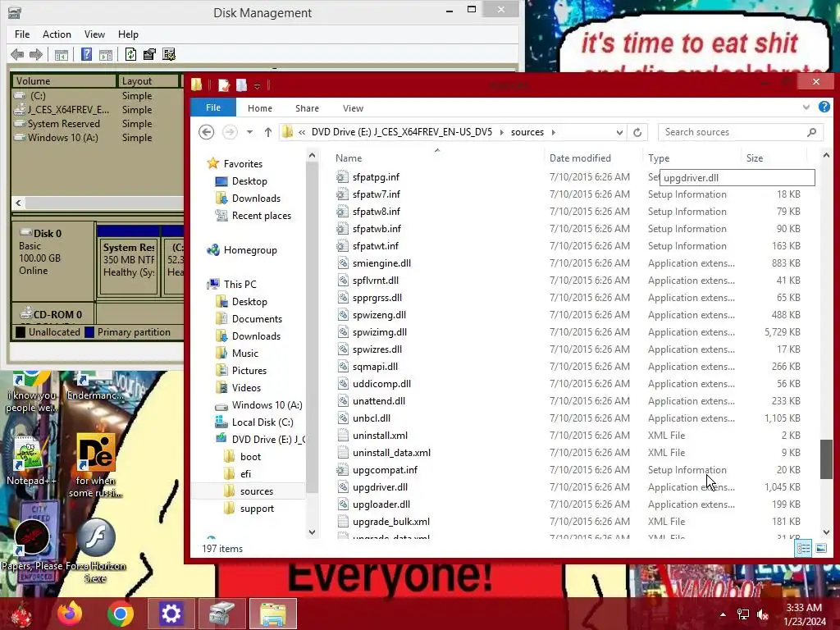Refresh the sources folder view
840x630 pixels.
click(x=637, y=132)
